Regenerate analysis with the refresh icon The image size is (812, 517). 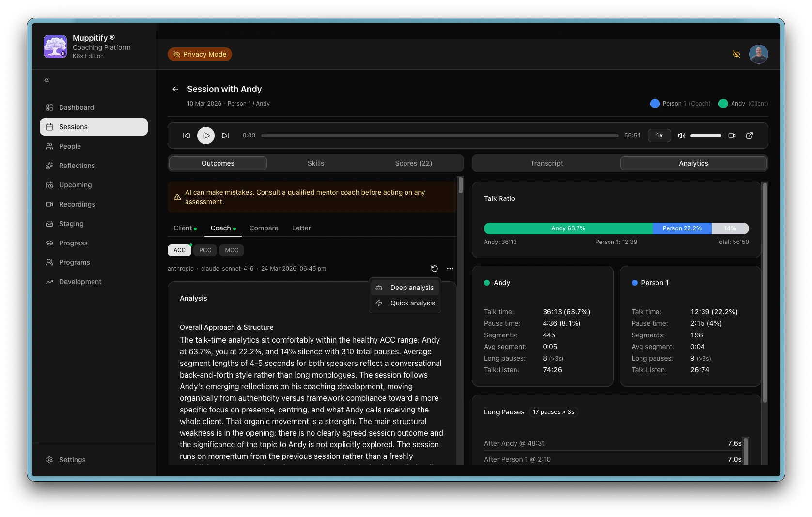point(435,269)
